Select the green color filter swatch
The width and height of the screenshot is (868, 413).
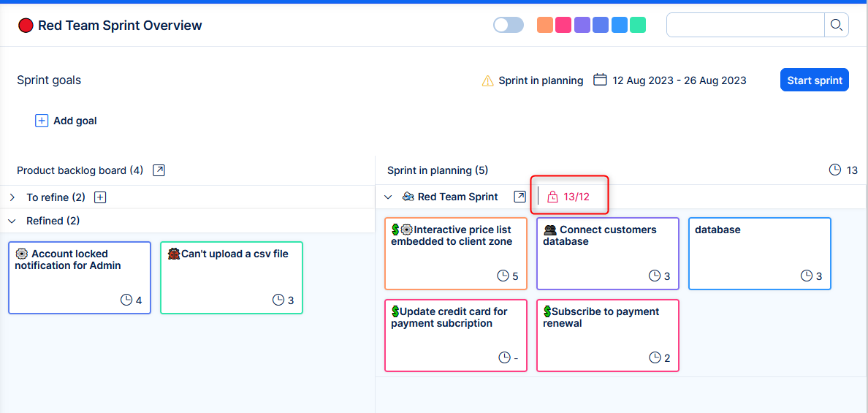tap(638, 26)
